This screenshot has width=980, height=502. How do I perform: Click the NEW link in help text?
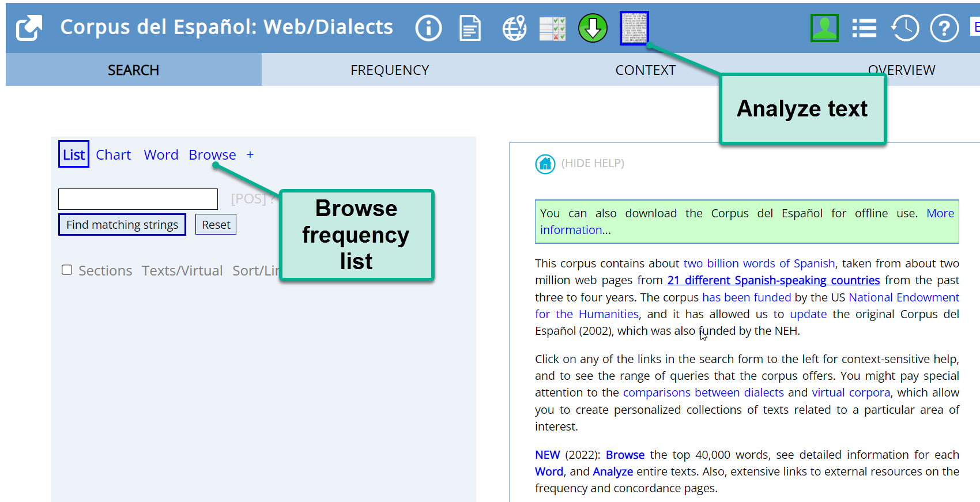547,455
